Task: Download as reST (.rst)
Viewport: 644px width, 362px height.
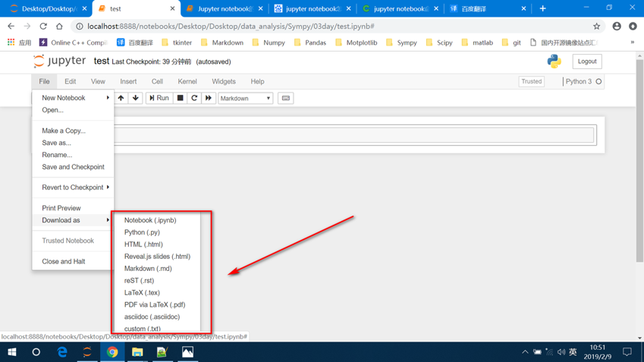Action: click(157, 281)
